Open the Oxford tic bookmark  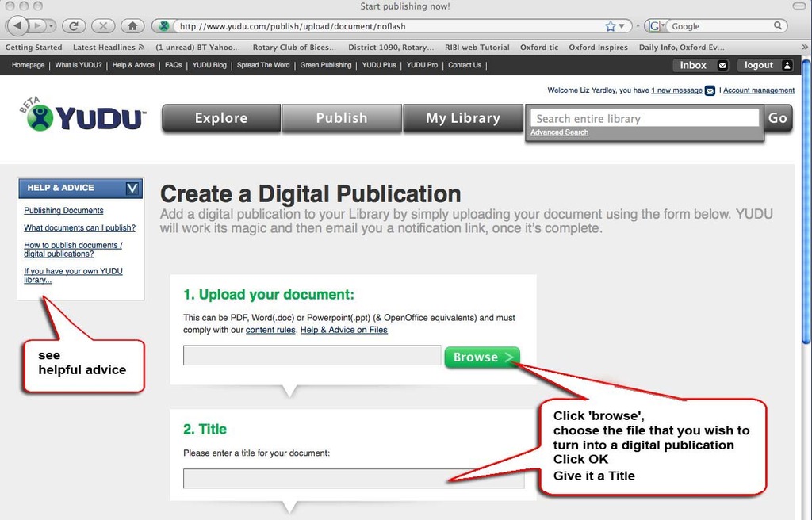click(x=539, y=47)
